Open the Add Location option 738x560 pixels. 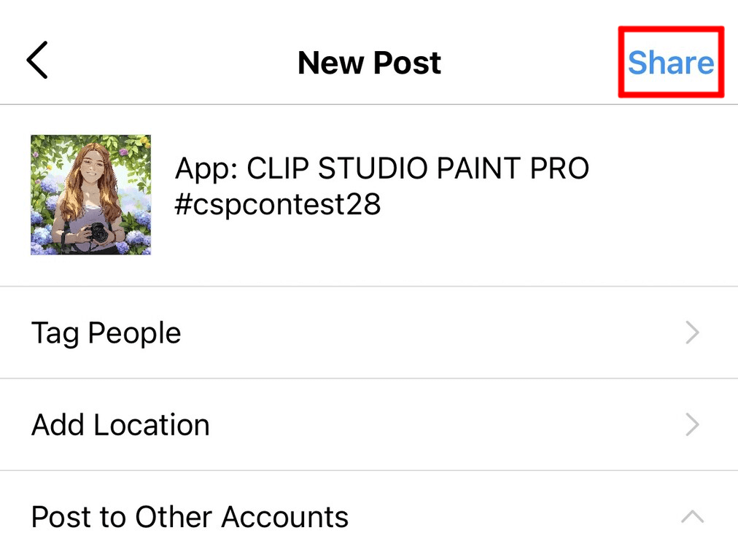(x=365, y=425)
